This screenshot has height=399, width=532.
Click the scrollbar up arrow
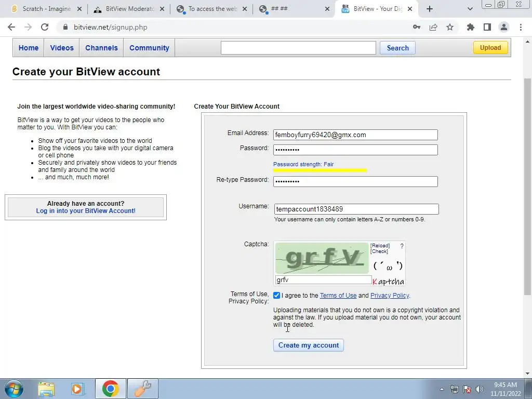coord(527,42)
